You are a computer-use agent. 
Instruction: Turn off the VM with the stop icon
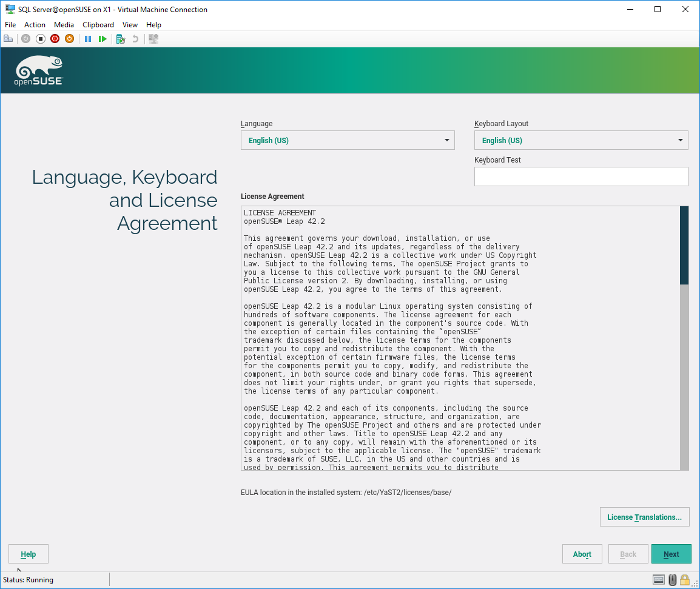pos(41,39)
